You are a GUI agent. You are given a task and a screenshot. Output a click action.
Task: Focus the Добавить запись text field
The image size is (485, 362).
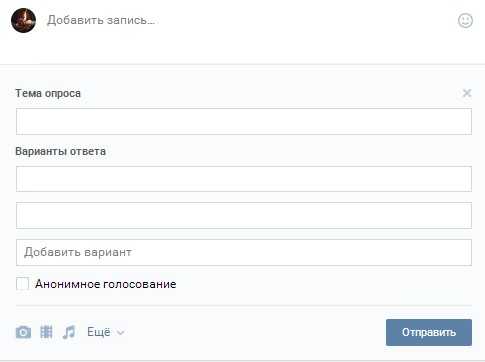247,20
